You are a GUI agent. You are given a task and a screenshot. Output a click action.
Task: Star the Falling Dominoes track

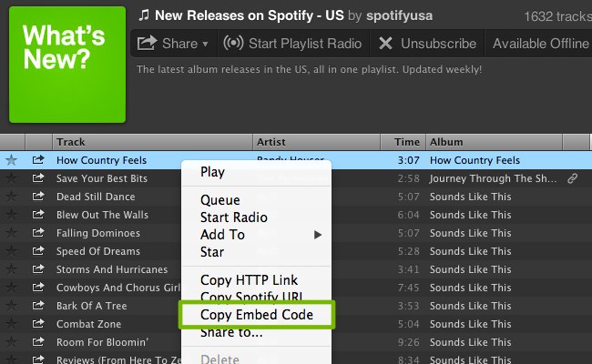pos(11,233)
